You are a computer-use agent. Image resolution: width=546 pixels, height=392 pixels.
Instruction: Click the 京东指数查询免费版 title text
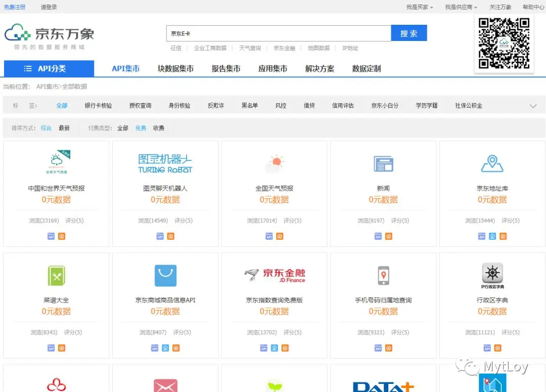click(x=275, y=300)
